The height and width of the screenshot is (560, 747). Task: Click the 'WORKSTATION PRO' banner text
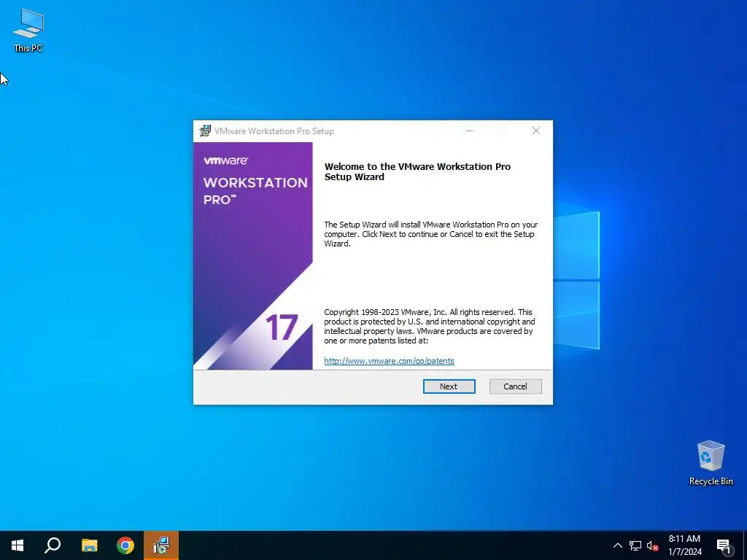(x=255, y=191)
